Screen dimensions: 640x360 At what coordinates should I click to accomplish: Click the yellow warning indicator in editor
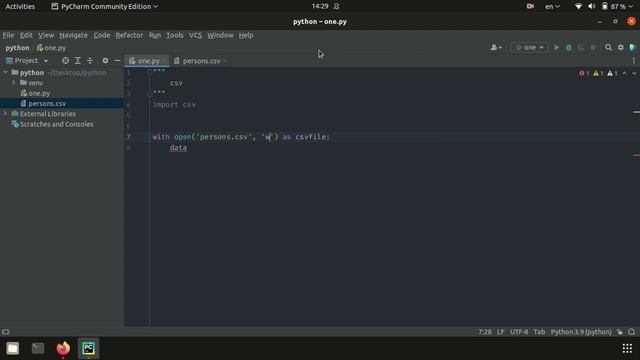coord(598,73)
